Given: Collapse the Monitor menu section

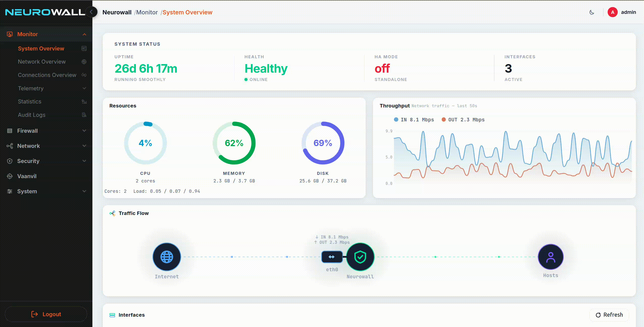Looking at the screenshot, I should pyautogui.click(x=84, y=34).
